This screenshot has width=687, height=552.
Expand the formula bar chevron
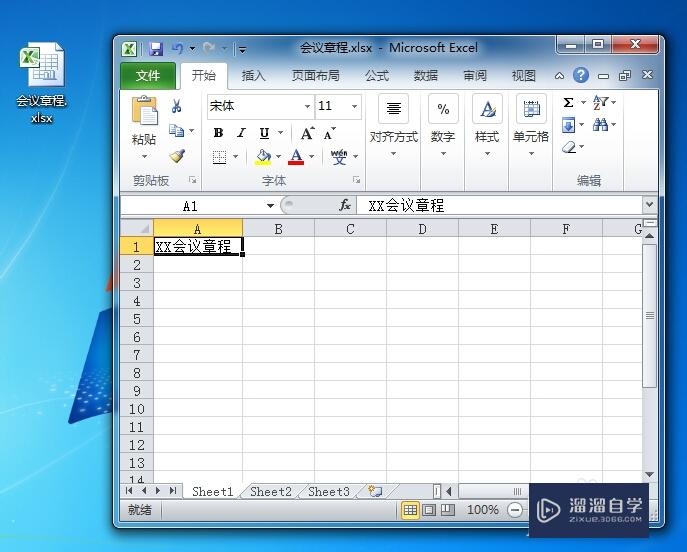pyautogui.click(x=649, y=204)
